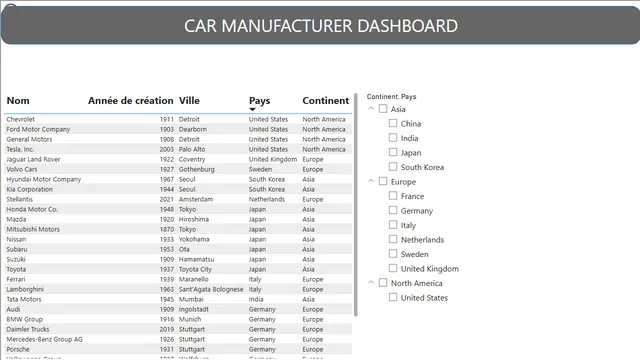Click the Palo Alto city cell
This screenshot has height=360, width=640.
coord(192,149)
